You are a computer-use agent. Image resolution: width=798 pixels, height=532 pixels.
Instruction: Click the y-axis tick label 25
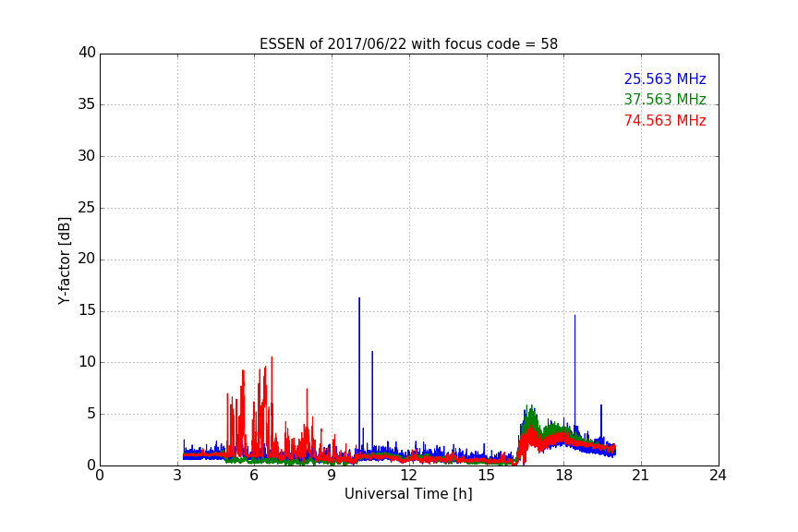(87, 207)
